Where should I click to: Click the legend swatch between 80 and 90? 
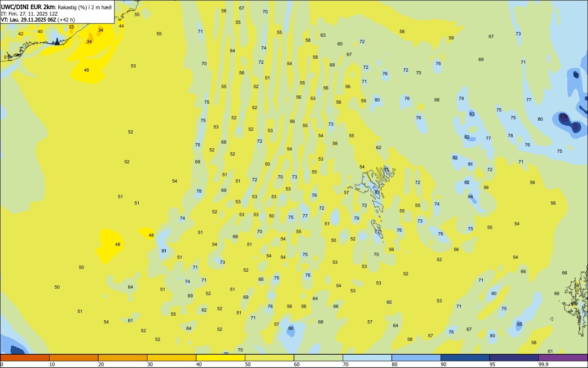[x=416, y=357]
